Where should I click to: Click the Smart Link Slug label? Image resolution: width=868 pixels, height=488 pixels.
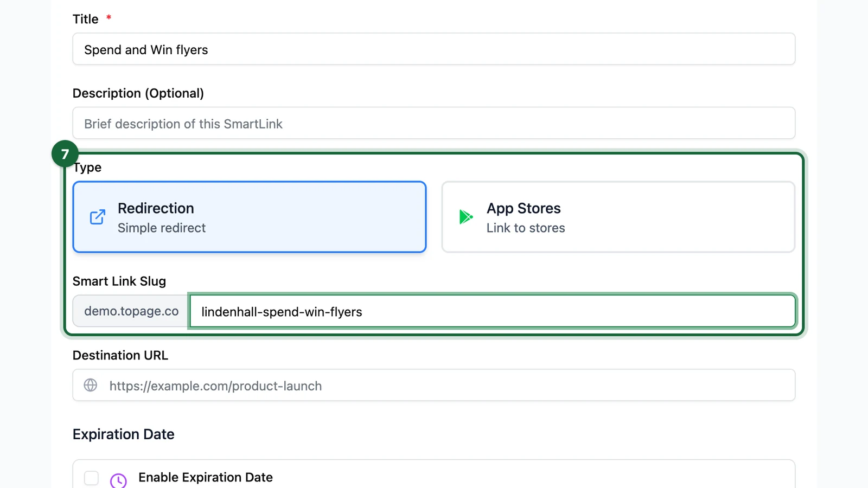(119, 281)
